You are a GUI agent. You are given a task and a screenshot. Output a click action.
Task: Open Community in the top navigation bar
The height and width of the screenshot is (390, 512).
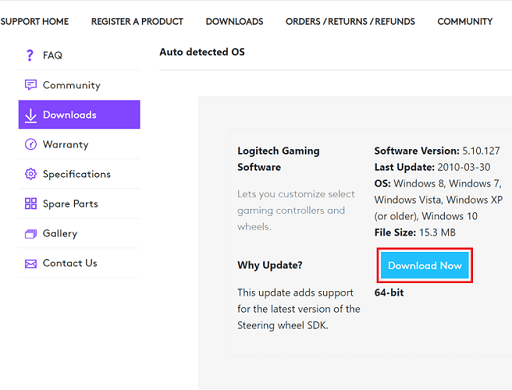coord(465,22)
